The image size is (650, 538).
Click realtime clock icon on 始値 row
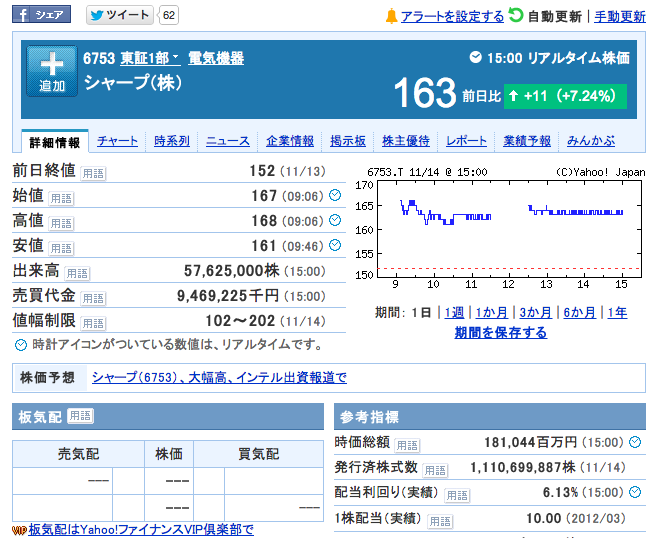[335, 195]
